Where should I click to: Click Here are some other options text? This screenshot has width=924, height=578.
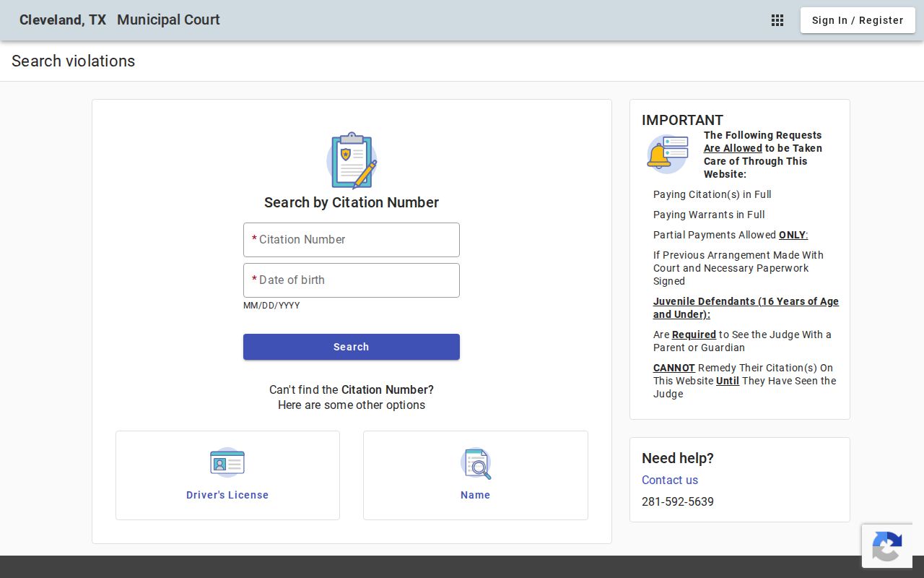352,405
